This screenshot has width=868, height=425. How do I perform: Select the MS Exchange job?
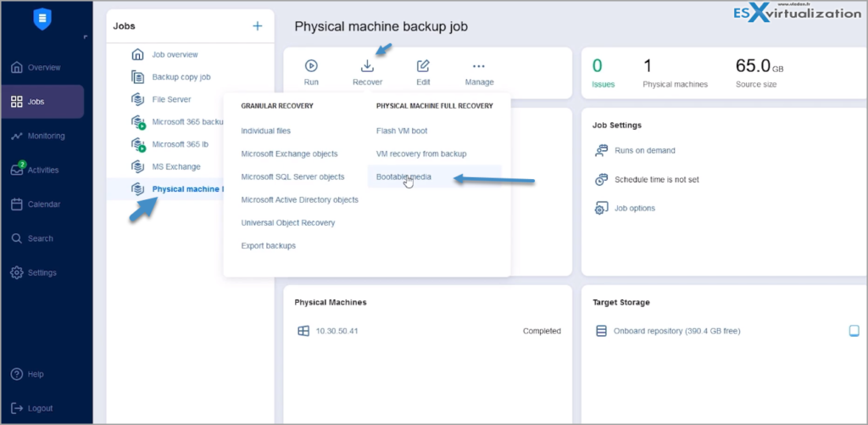(176, 166)
